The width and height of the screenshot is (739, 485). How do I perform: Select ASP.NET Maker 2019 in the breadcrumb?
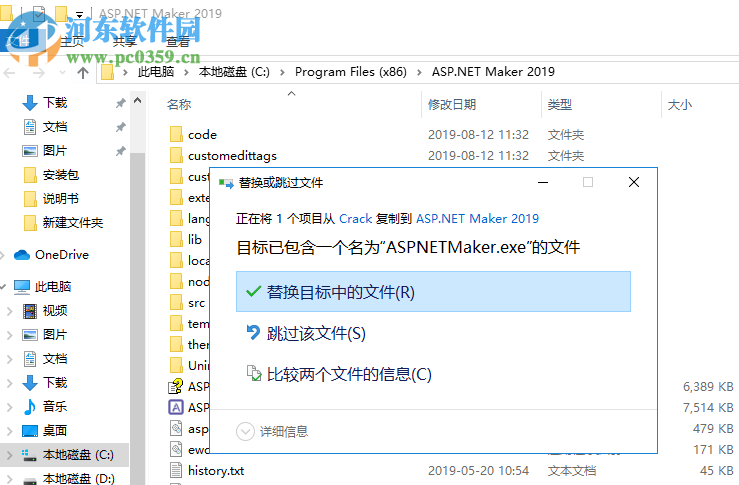(493, 72)
